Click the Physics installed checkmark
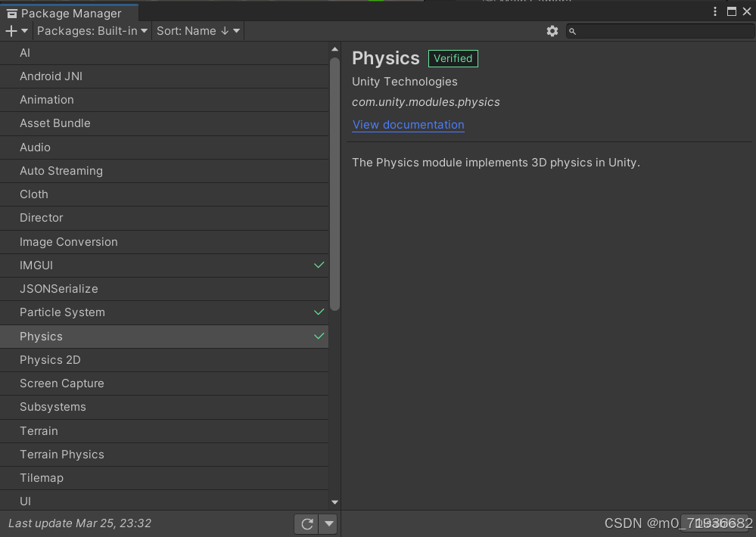Image resolution: width=756 pixels, height=537 pixels. pos(319,336)
